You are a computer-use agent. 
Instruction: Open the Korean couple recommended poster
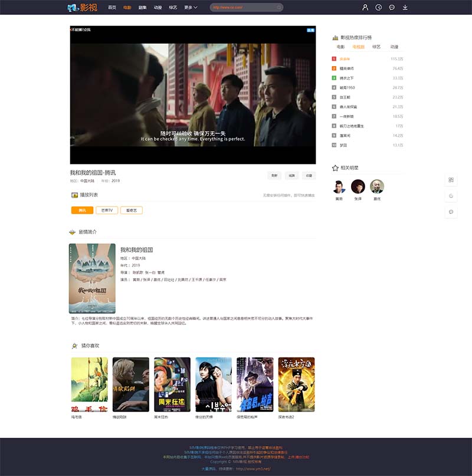point(214,385)
